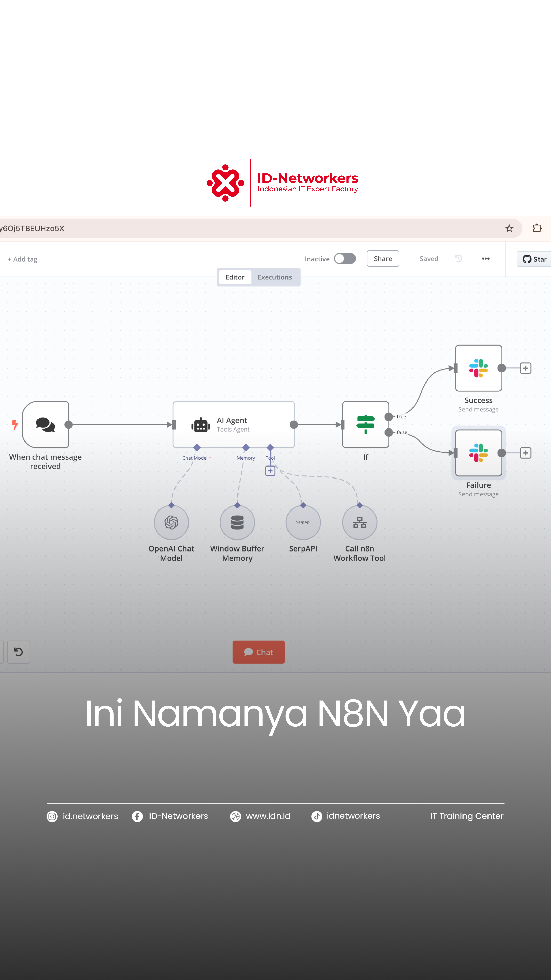The image size is (551, 980).
Task: Click the idnetworkers TikTok handle
Action: point(353,816)
